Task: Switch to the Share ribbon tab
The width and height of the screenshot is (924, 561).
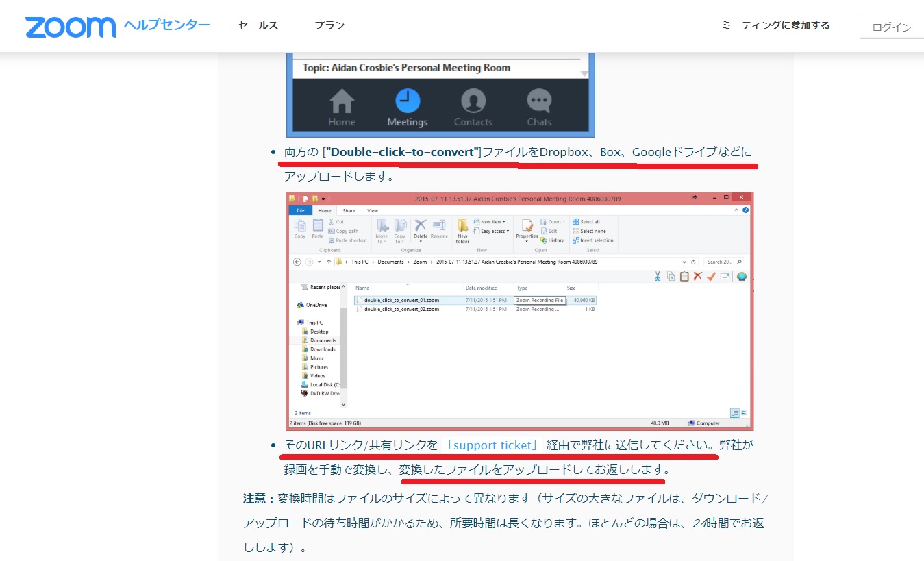Action: coord(351,210)
